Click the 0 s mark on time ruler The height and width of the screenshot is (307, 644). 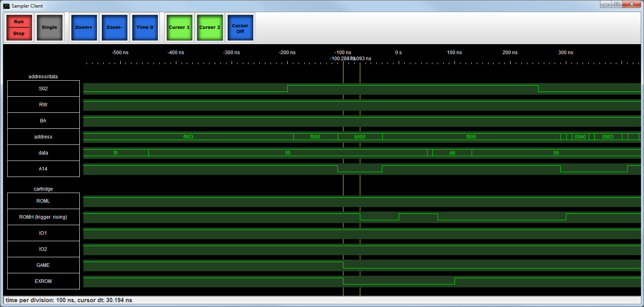(398, 53)
